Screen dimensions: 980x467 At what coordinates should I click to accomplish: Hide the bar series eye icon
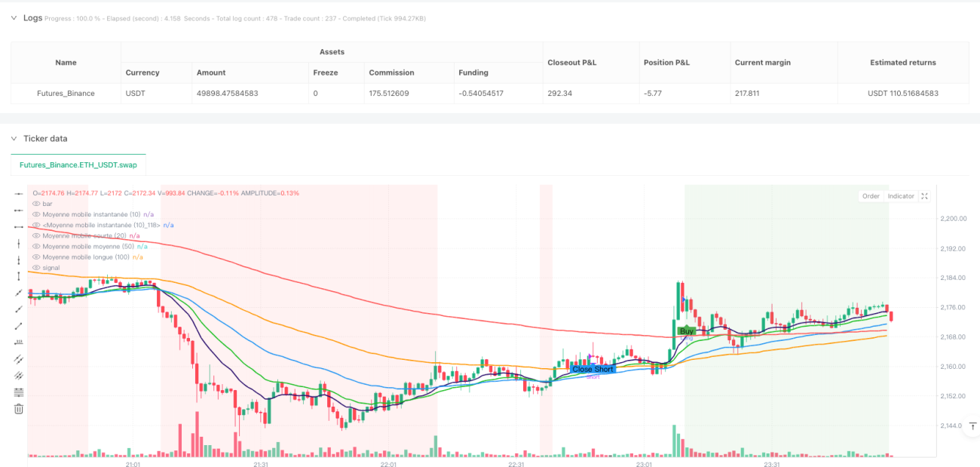35,204
